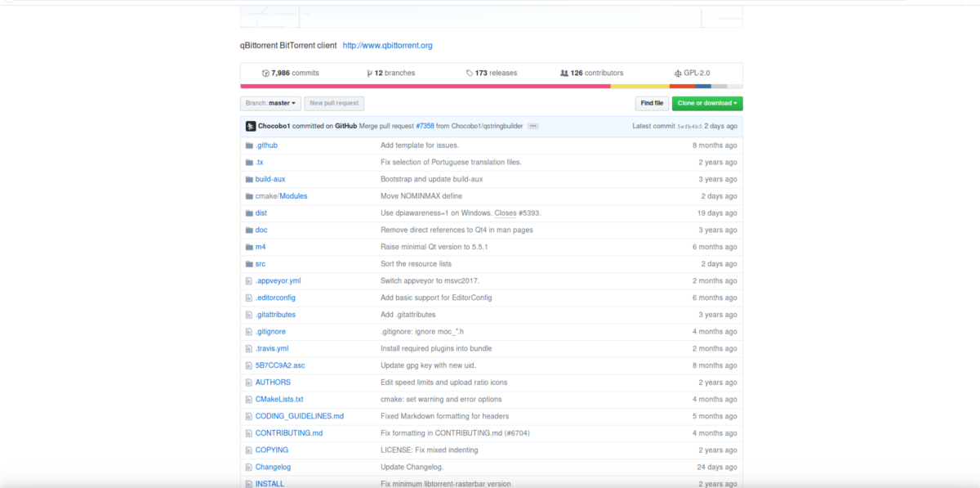Click the file icon beside Changelog
This screenshot has width=980, height=488.
(249, 467)
